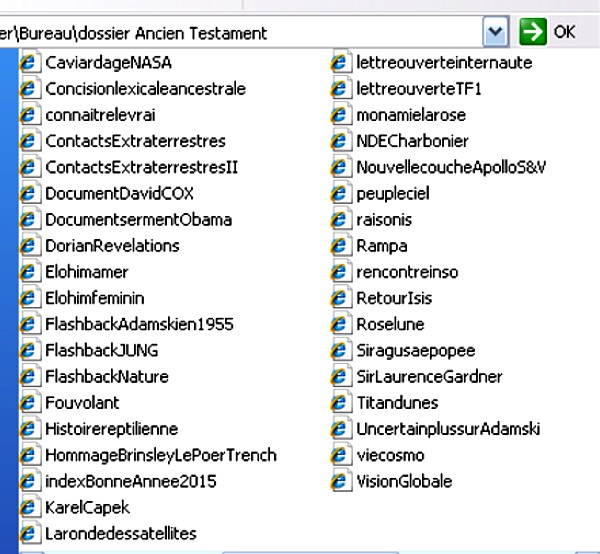Image resolution: width=600 pixels, height=554 pixels.
Task: Select the NouvellecoucheApolloS&V file name
Action: (x=451, y=167)
